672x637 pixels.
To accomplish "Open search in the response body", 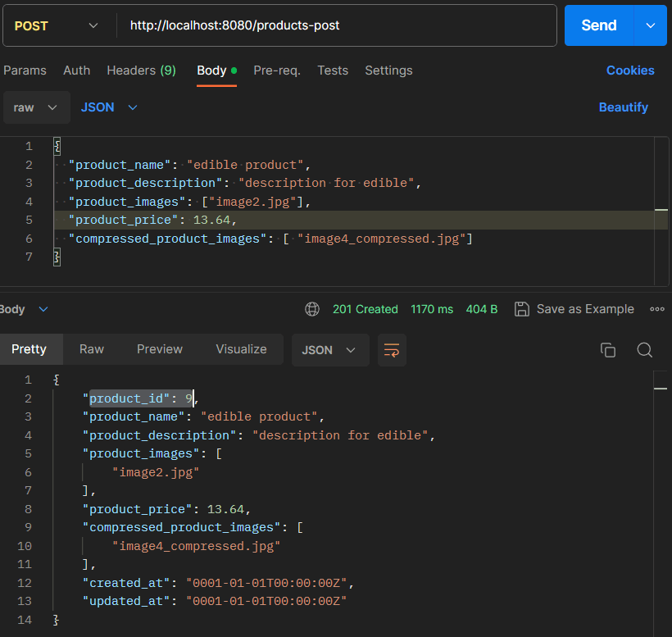I will point(645,350).
